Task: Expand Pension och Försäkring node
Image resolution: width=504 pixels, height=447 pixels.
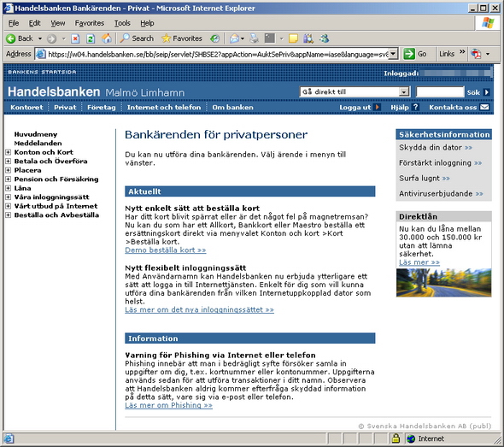Action: [8, 179]
